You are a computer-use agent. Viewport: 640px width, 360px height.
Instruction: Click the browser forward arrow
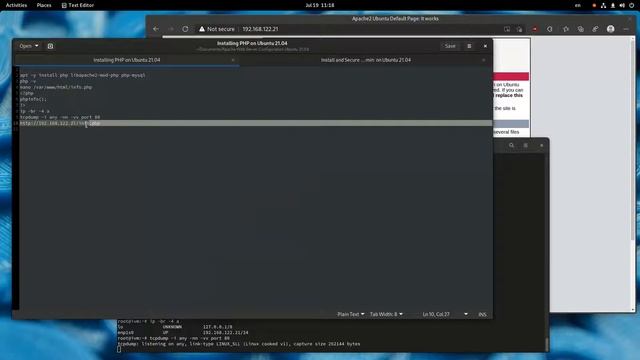coord(171,29)
